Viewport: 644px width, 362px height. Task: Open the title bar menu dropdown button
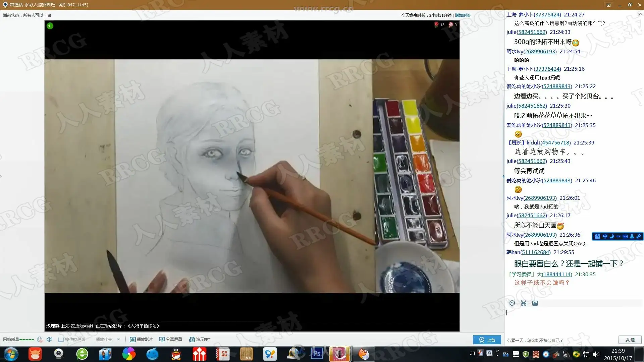609,5
